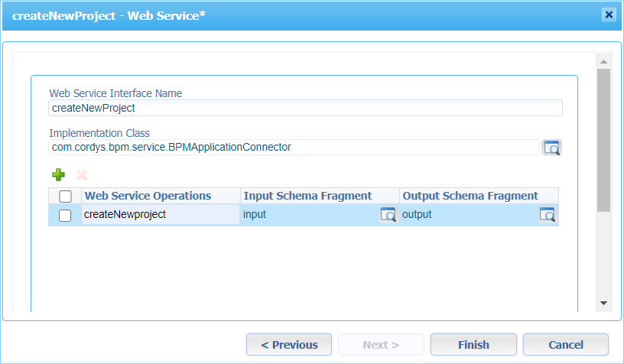
Task: Go back with the Previous button
Action: 289,345
